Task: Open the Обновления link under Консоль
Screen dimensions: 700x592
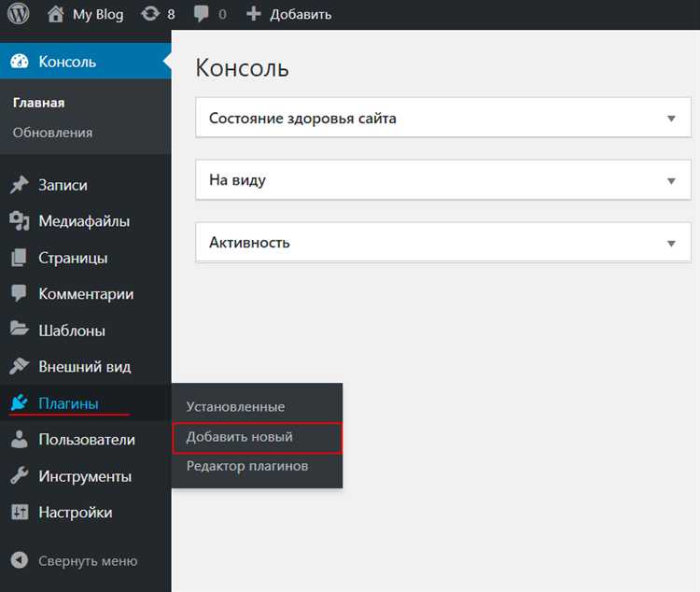Action: pos(52,133)
